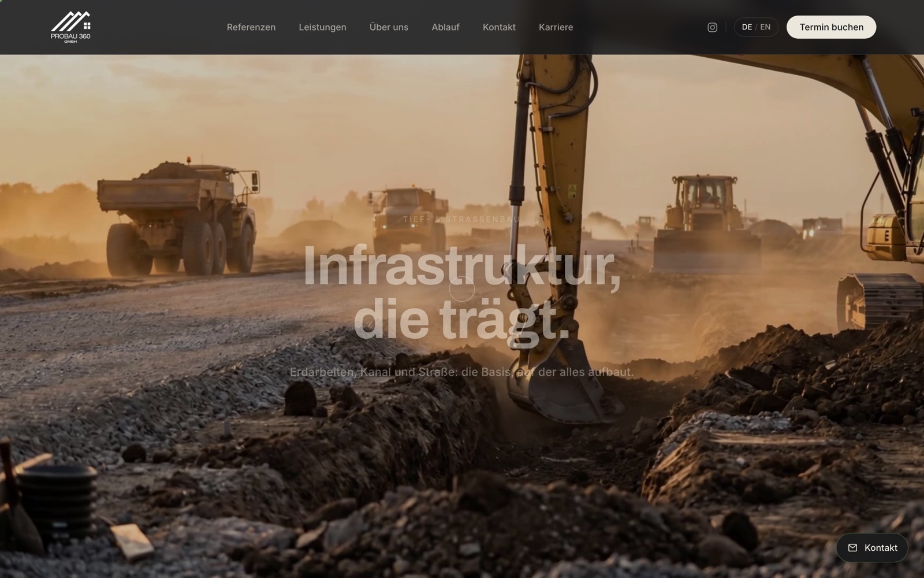
Task: Click the Termin buchen button
Action: 831,27
